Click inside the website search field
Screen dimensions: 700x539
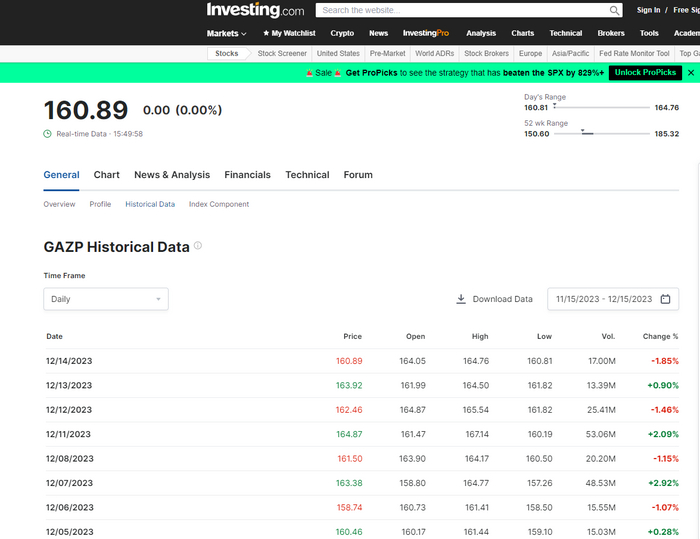(460, 10)
